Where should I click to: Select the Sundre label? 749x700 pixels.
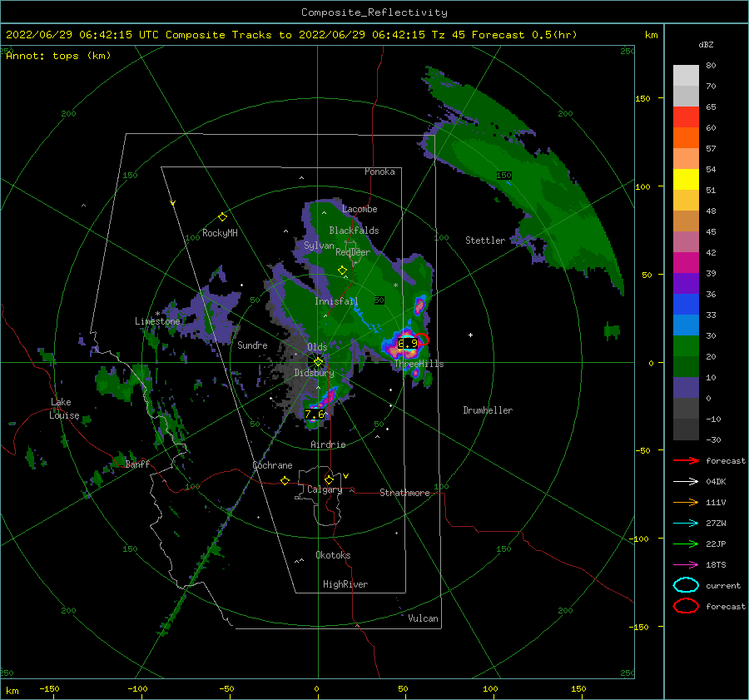click(x=252, y=345)
